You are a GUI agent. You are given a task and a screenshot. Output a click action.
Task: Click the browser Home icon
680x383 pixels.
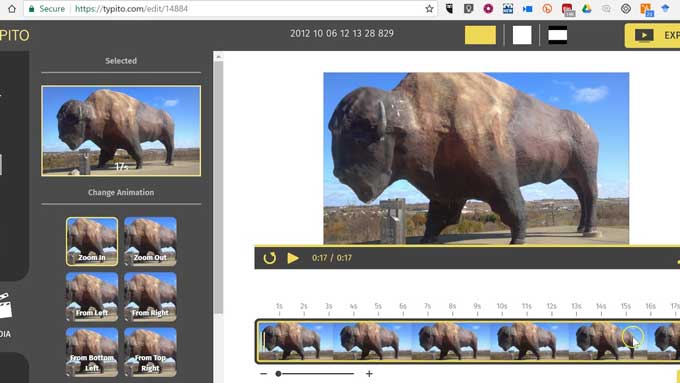coord(12,9)
